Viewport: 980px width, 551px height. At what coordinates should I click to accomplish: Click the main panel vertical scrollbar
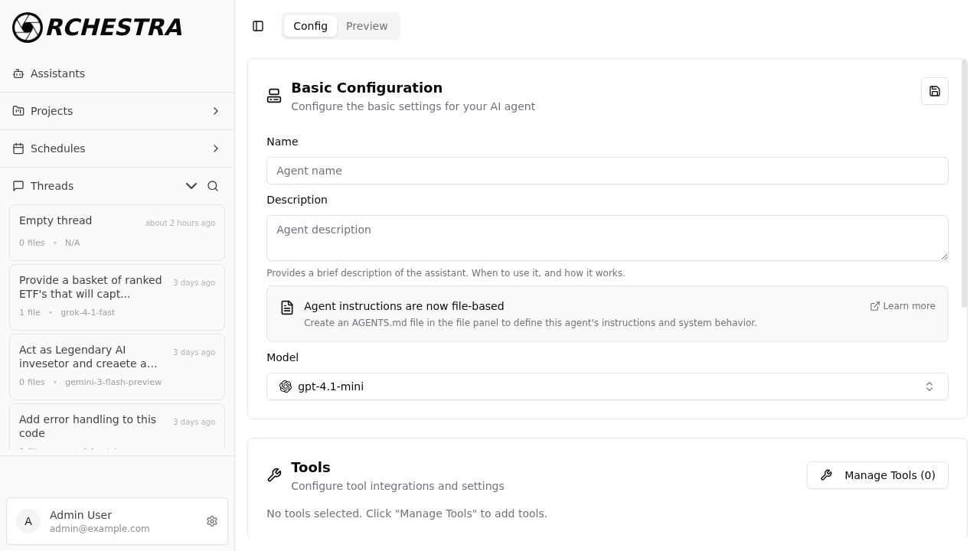click(x=965, y=184)
